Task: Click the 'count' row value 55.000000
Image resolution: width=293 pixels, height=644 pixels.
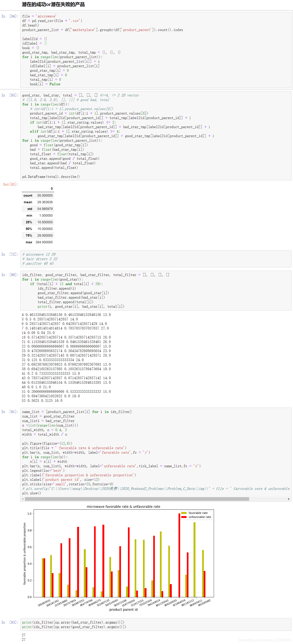Action: coord(45,196)
